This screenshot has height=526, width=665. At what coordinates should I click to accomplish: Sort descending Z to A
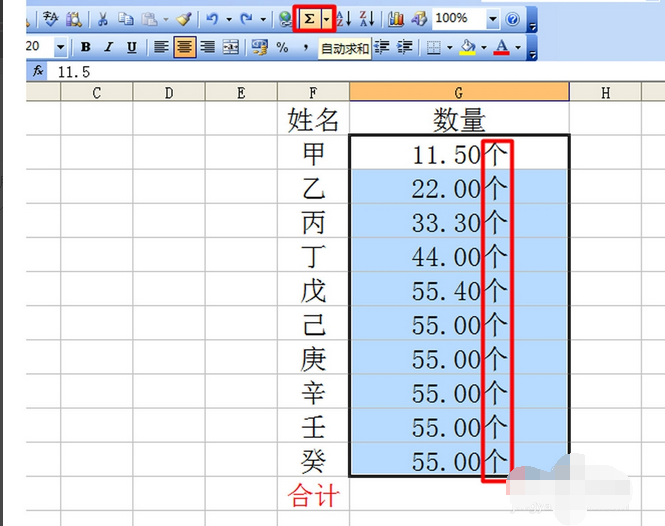pyautogui.click(x=367, y=19)
